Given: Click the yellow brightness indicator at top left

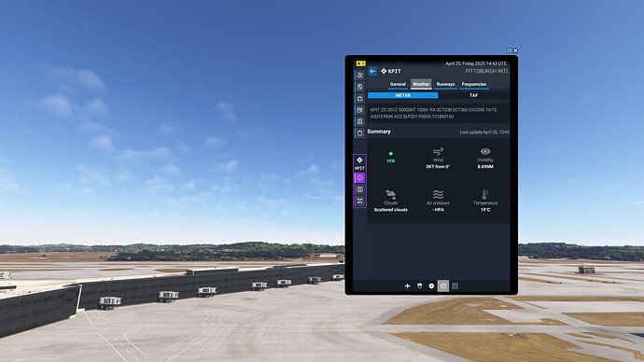Looking at the screenshot, I should click(360, 63).
